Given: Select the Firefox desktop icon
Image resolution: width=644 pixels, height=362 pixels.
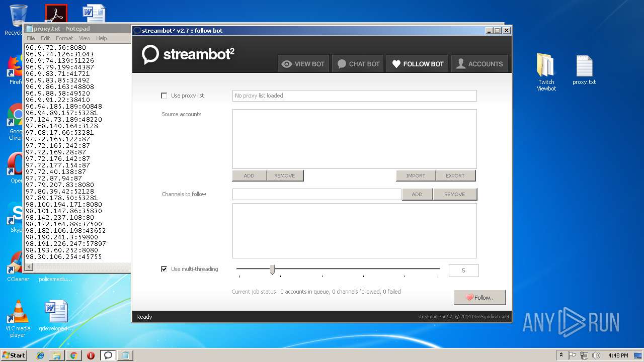Looking at the screenshot, I should coord(15,70).
